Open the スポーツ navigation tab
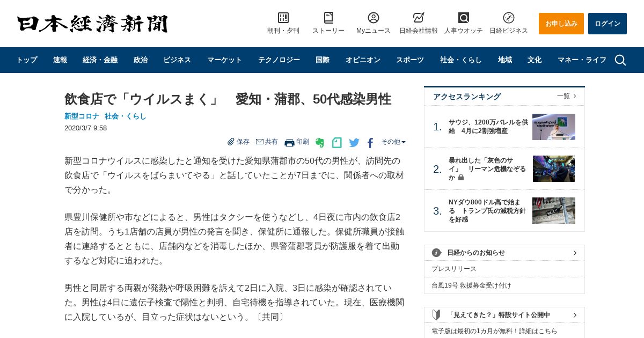This screenshot has width=644, height=338. click(x=410, y=60)
